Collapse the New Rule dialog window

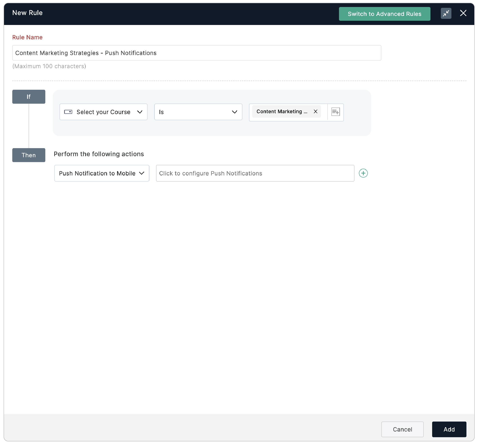pos(446,14)
